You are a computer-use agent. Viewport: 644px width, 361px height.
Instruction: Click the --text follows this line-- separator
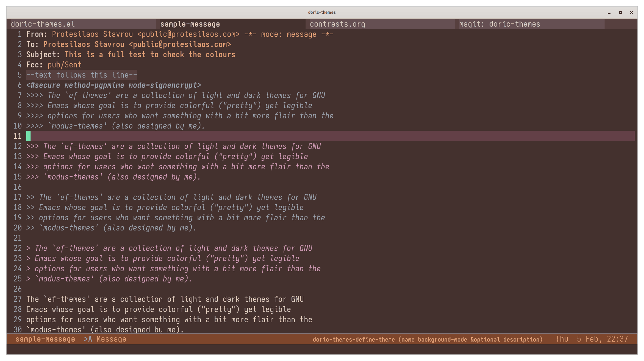pyautogui.click(x=81, y=75)
